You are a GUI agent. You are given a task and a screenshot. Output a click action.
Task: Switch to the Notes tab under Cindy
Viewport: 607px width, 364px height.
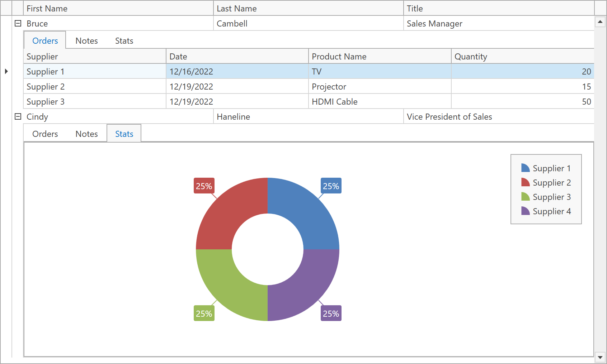click(86, 134)
